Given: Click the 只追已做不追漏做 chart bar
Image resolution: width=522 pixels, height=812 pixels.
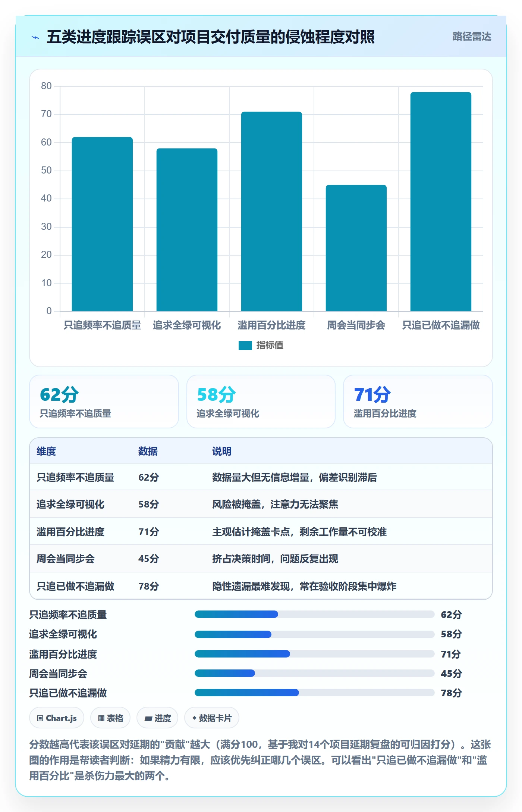Looking at the screenshot, I should click(441, 202).
